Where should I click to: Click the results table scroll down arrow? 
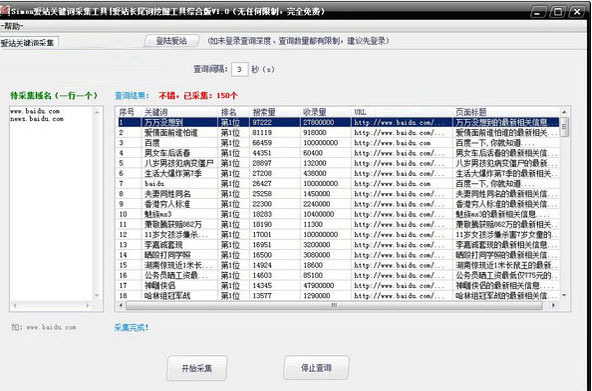tap(564, 296)
